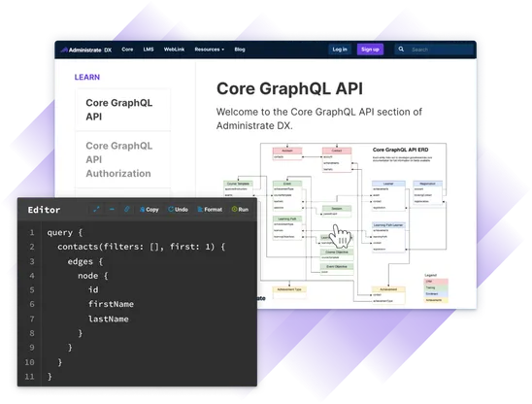The image size is (532, 404).
Task: Click the 'edges {' code line
Action: (85, 262)
